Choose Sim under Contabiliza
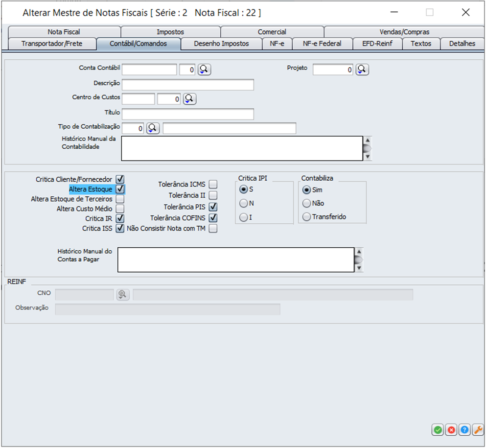The image size is (486, 448). point(306,190)
